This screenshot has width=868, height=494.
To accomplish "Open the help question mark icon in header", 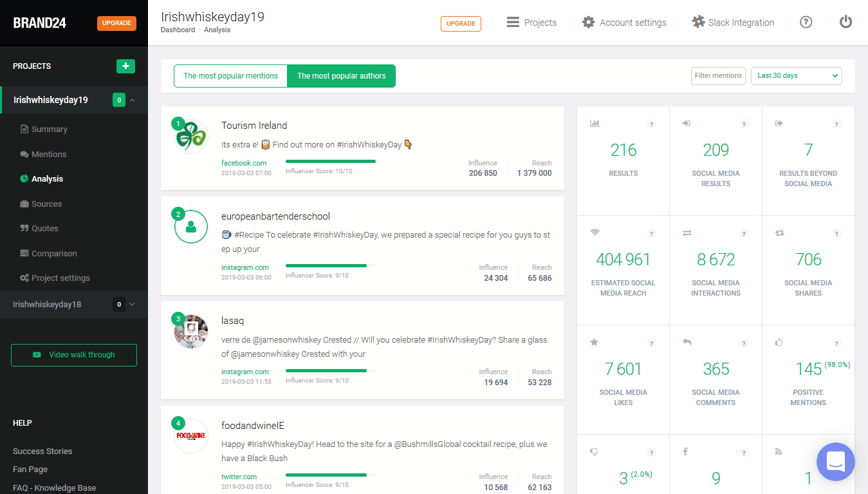I will click(806, 23).
